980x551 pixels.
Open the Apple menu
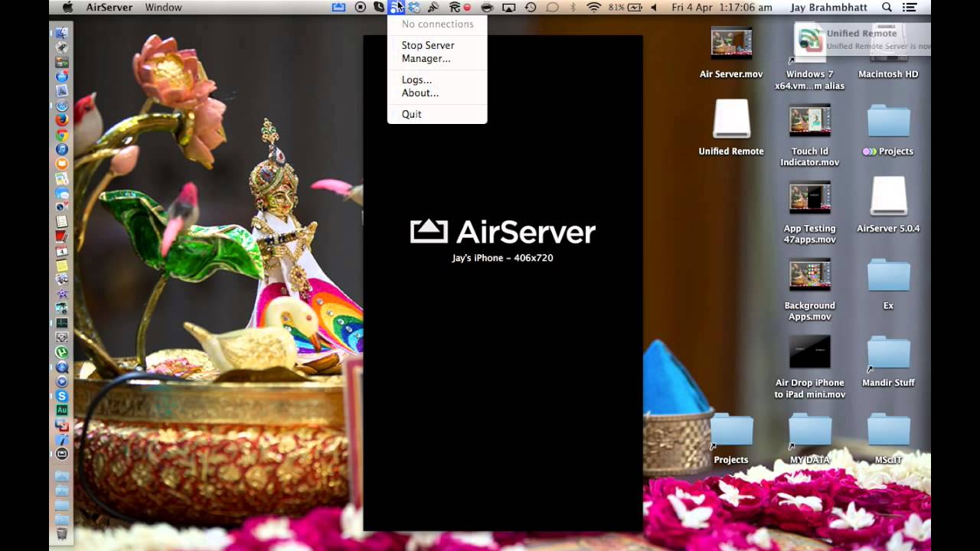[67, 7]
